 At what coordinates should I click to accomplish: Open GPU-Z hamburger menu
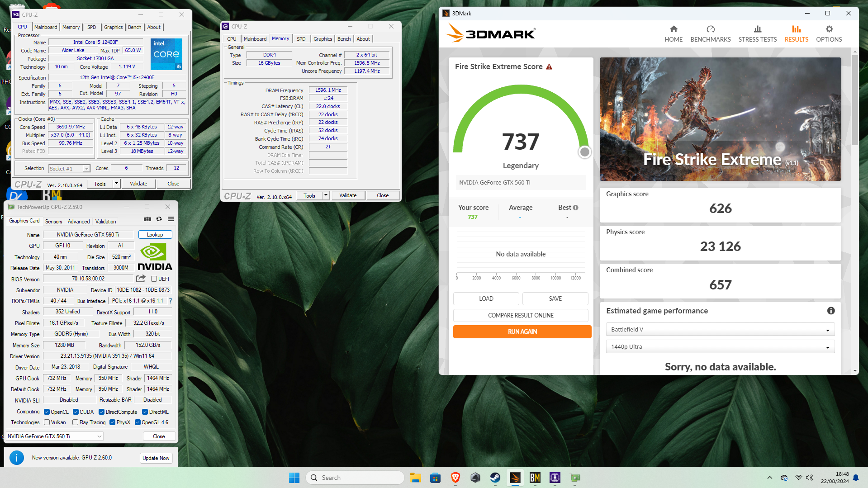pos(171,219)
